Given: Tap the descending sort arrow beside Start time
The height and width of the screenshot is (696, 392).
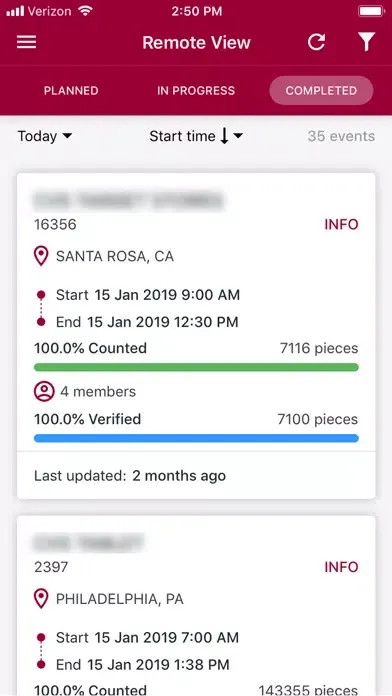Looking at the screenshot, I should click(225, 136).
